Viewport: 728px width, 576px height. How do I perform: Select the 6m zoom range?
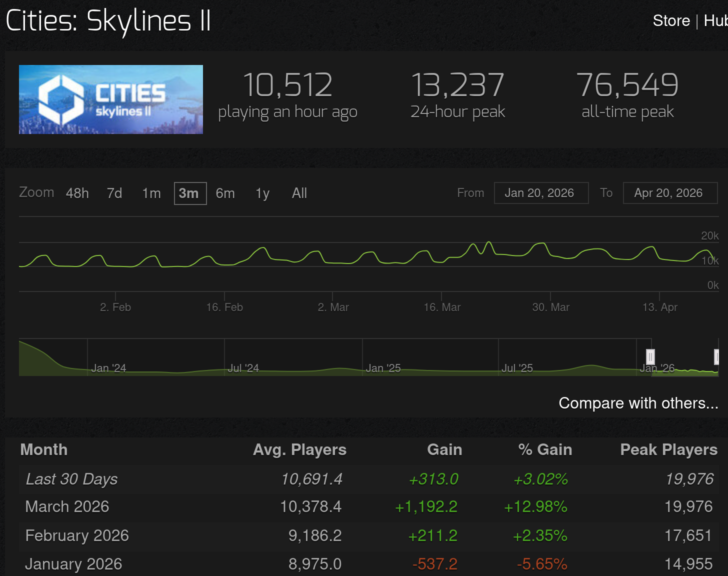[x=225, y=193]
